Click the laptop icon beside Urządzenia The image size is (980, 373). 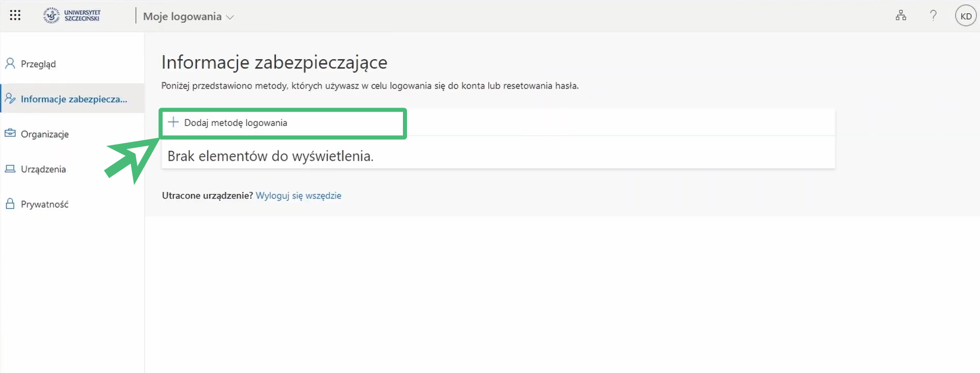(10, 169)
